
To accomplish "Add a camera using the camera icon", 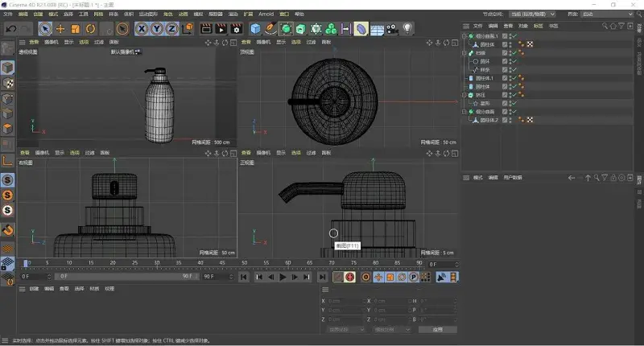I will (x=392, y=29).
